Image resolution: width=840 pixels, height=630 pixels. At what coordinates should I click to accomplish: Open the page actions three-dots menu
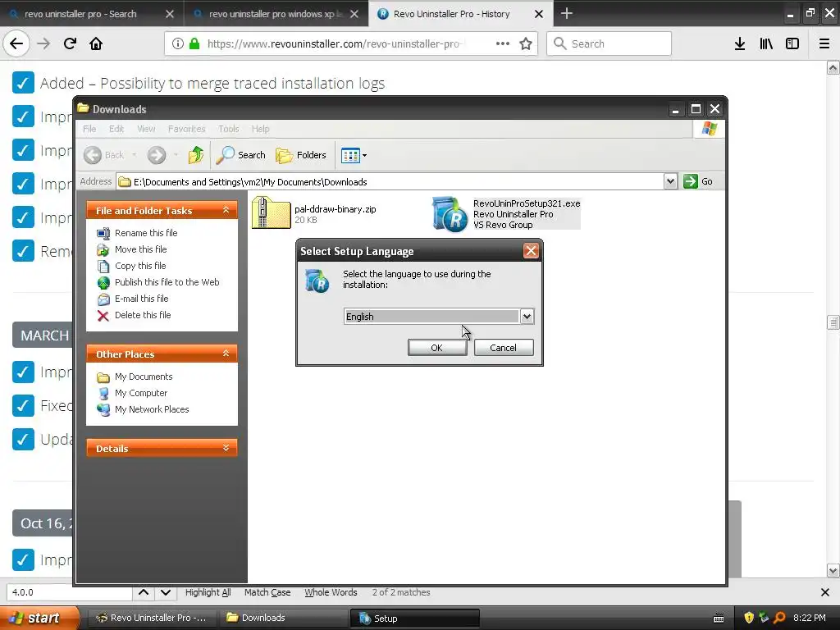coord(503,43)
